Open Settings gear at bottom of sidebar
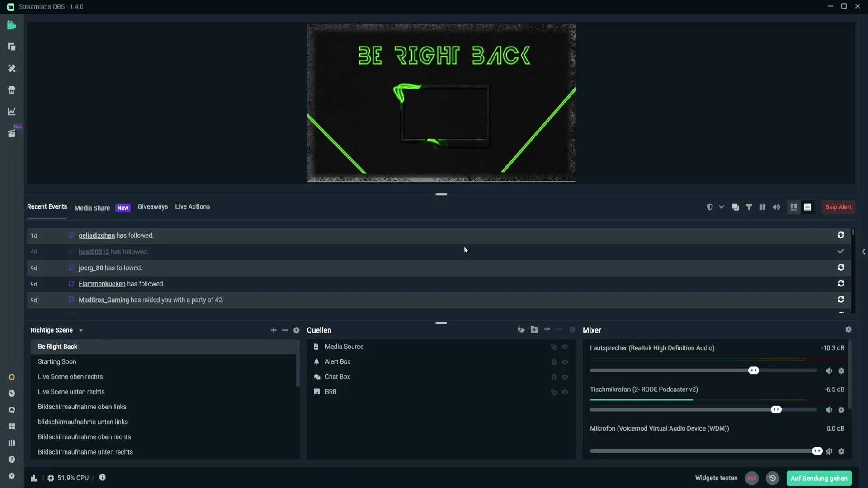This screenshot has width=868, height=488. (12, 476)
